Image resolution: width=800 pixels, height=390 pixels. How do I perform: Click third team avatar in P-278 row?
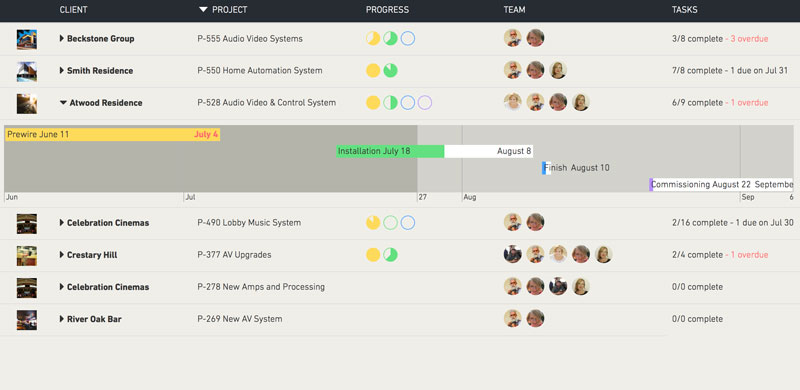coord(558,286)
